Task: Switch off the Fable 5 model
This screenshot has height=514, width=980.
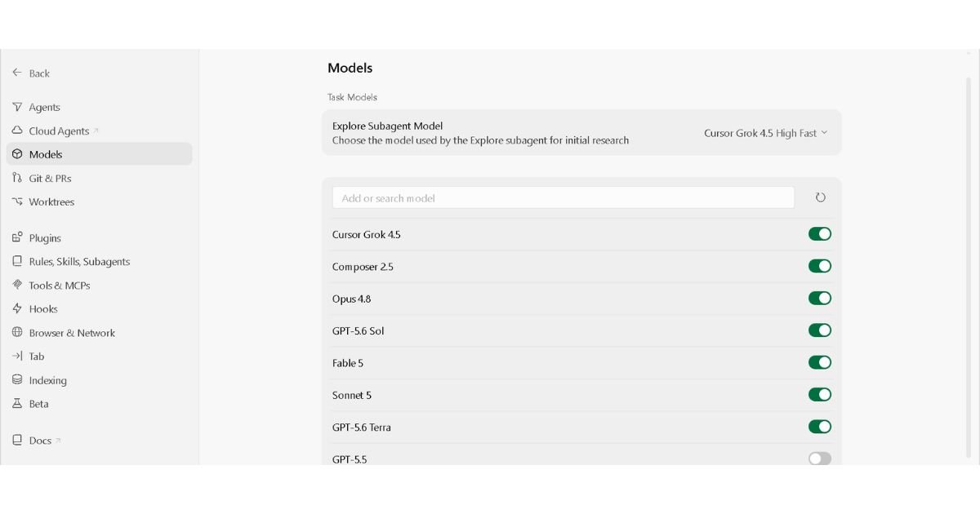Action: click(820, 362)
